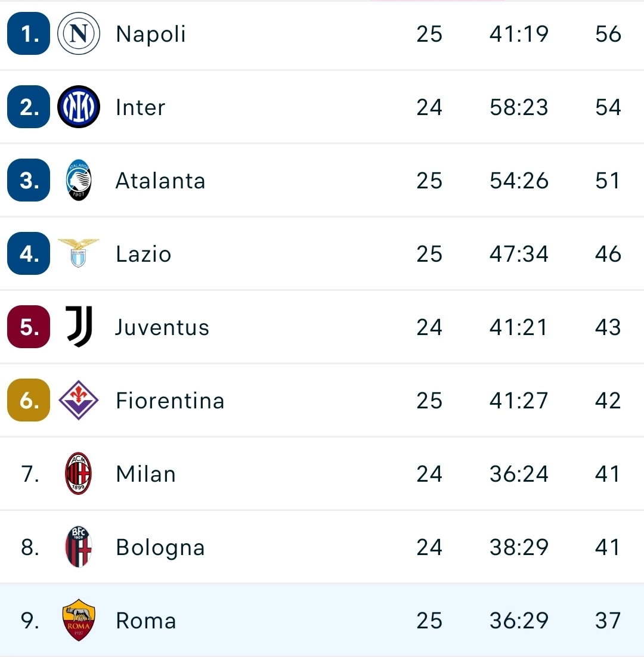
Task: Click the Inter club crest
Action: pyautogui.click(x=78, y=107)
